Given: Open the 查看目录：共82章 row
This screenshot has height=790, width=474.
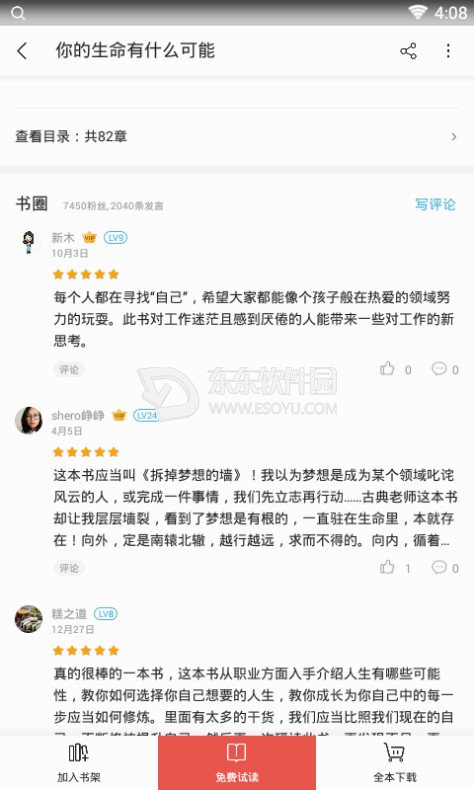Looking at the screenshot, I should click(237, 137).
